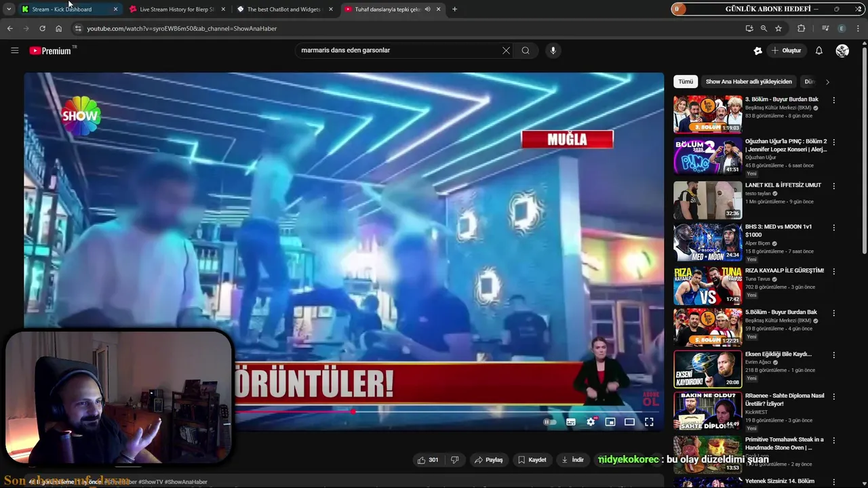Run search with the magnifier button
Image resolution: width=868 pixels, height=488 pixels.
point(526,50)
